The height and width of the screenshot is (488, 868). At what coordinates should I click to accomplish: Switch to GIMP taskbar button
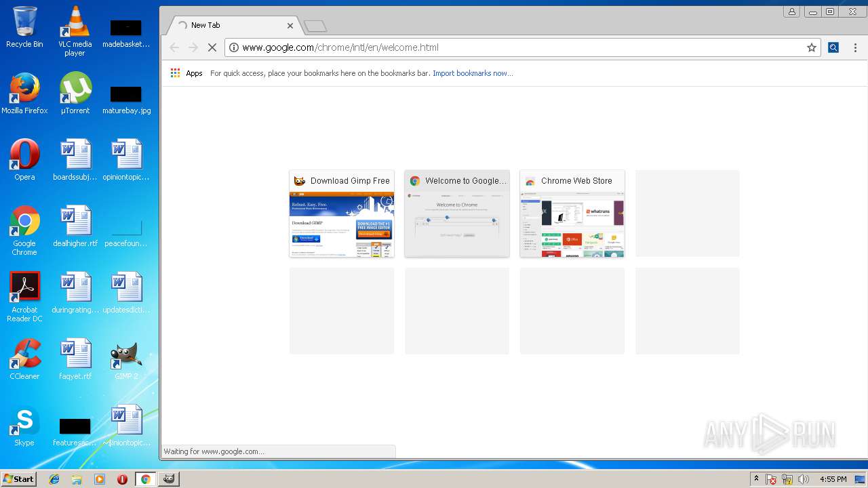[x=168, y=479]
